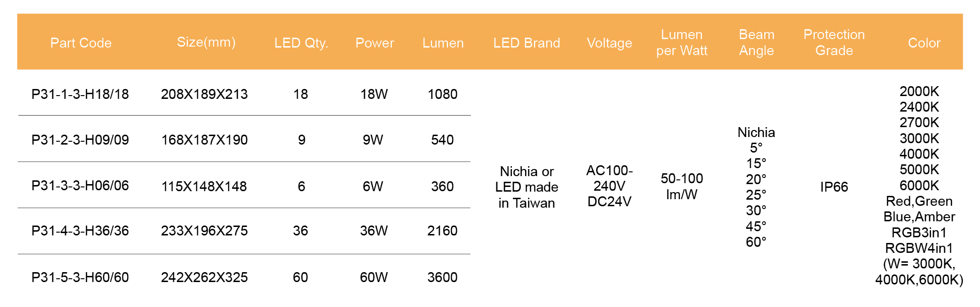Click part code P31-5-3-H60/60
980x307 pixels.
coord(80,277)
